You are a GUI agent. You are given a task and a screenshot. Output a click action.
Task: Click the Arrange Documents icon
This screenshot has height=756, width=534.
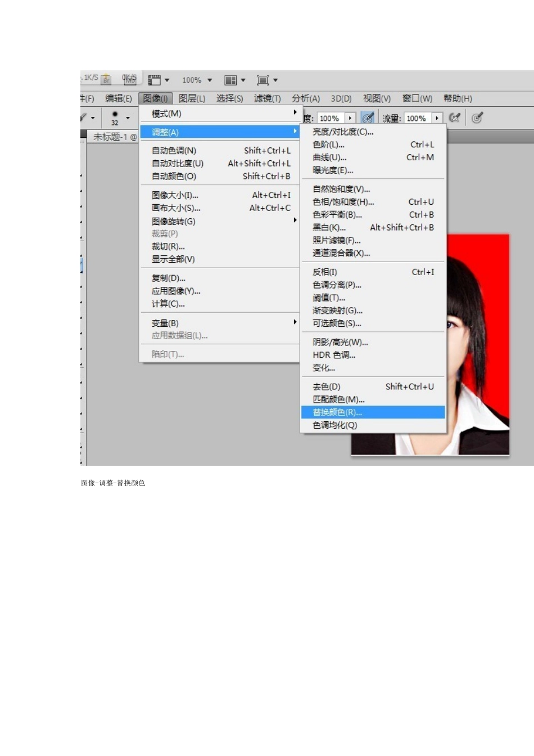tap(230, 80)
